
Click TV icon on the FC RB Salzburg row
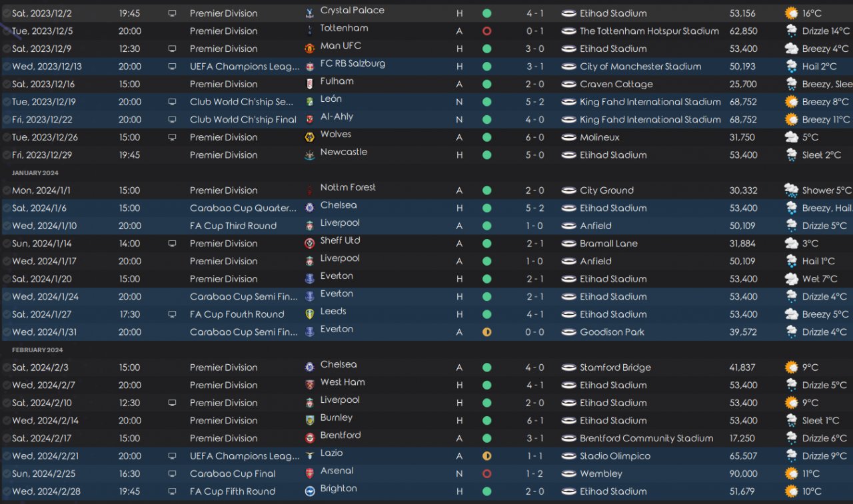pos(173,67)
